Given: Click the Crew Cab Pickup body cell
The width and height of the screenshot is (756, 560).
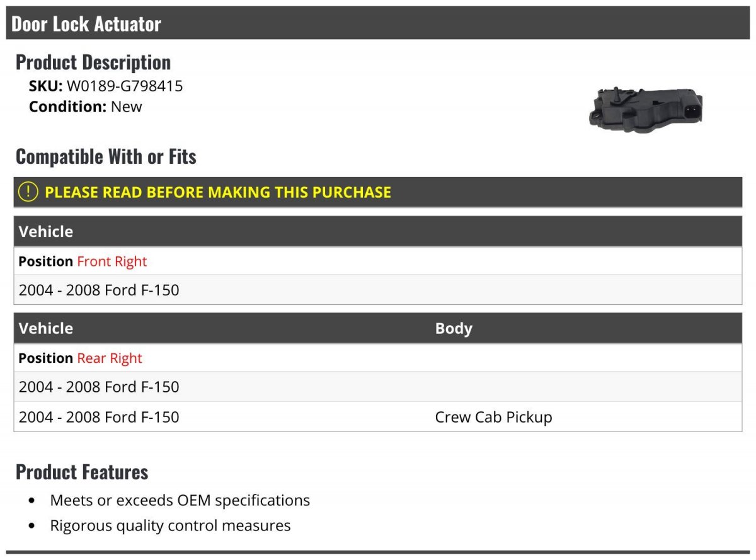Looking at the screenshot, I should point(493,417).
